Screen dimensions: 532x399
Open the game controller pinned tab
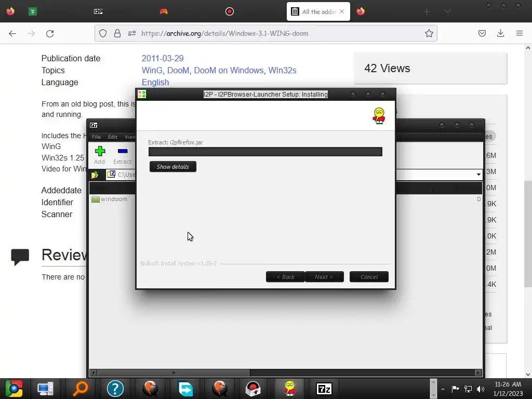pos(164,11)
